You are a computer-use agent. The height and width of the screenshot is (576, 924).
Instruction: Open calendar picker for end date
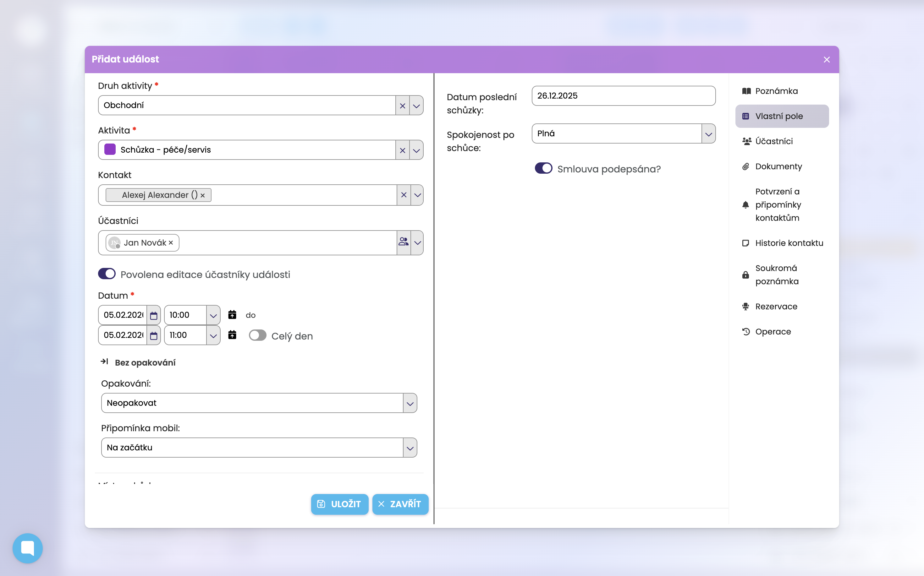(154, 336)
